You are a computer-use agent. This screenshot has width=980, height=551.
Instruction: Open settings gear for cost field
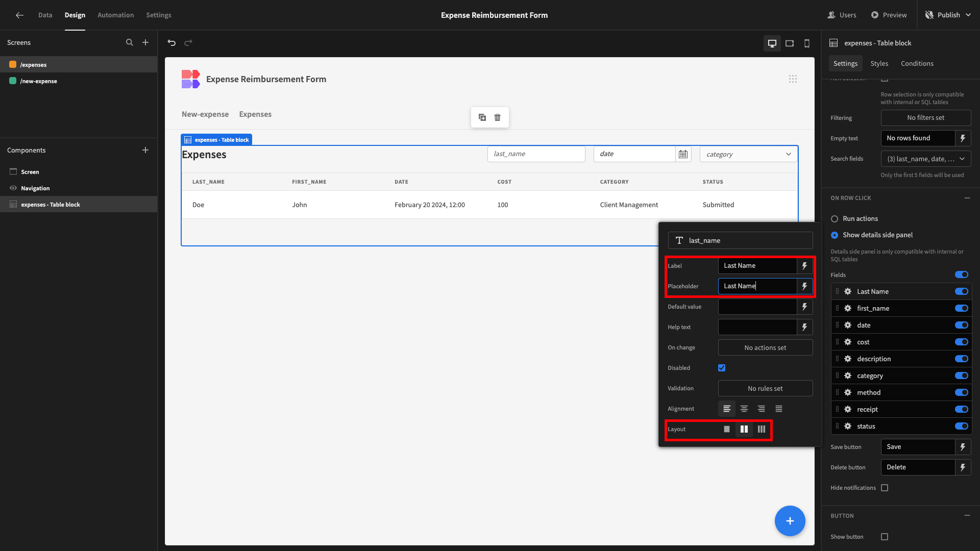point(848,342)
